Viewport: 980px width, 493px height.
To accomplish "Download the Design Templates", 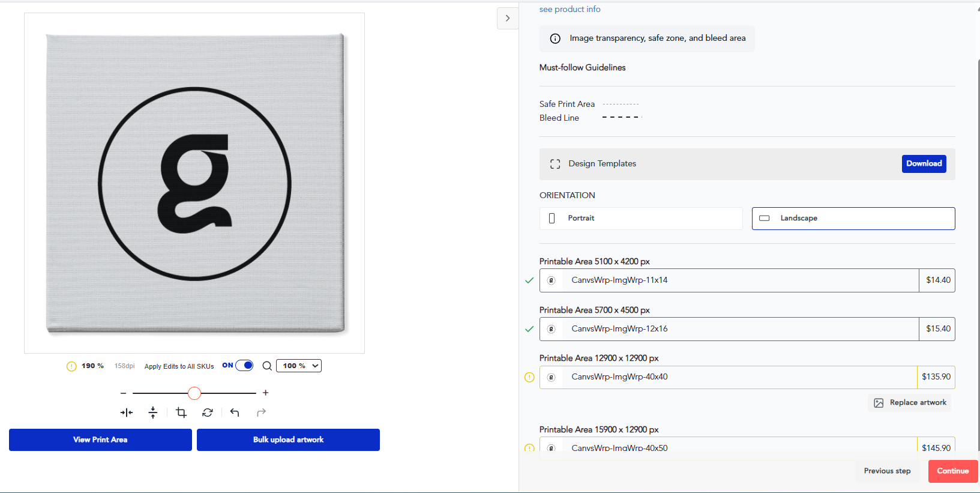I will coord(924,164).
